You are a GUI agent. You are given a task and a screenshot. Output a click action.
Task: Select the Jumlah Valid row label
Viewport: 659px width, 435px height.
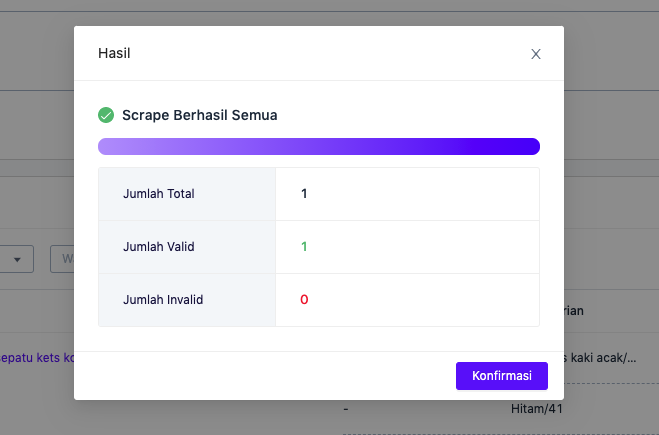coord(158,247)
